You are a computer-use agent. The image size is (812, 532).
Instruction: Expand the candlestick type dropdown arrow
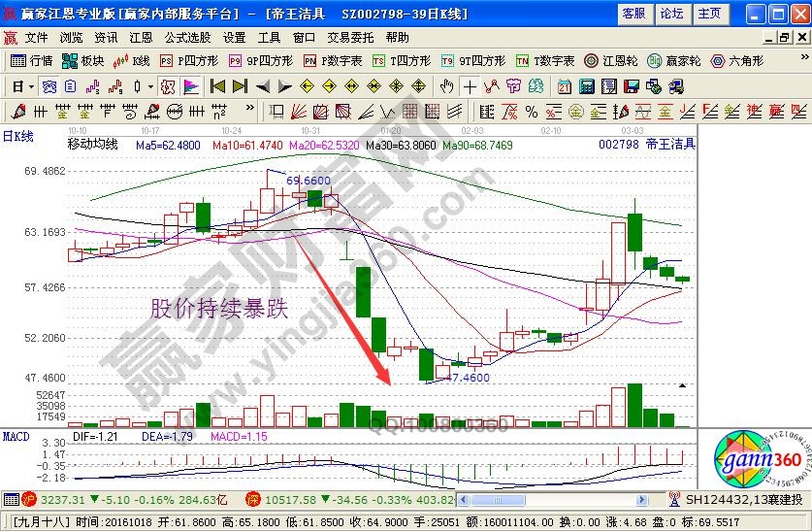coord(150,85)
